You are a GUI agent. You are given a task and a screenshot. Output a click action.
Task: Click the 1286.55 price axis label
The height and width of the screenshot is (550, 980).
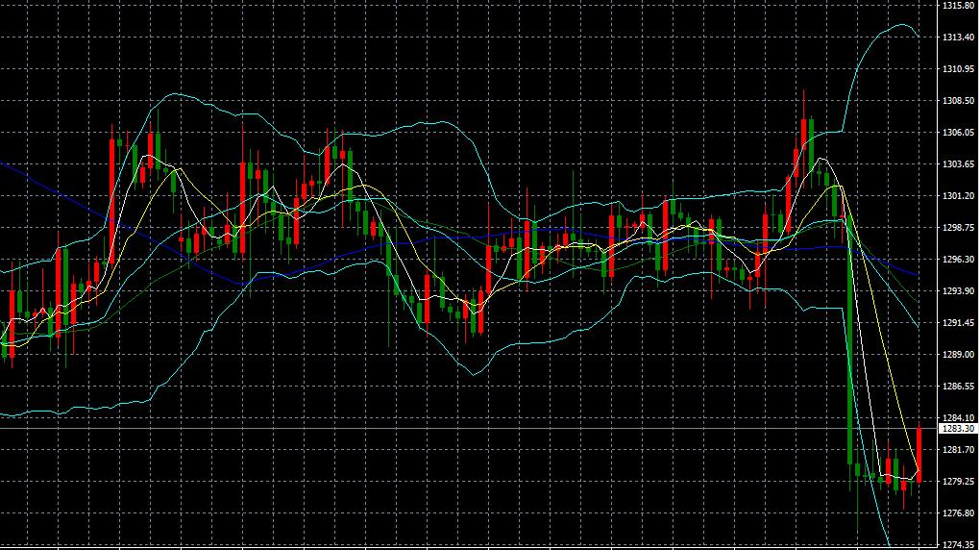pyautogui.click(x=958, y=387)
